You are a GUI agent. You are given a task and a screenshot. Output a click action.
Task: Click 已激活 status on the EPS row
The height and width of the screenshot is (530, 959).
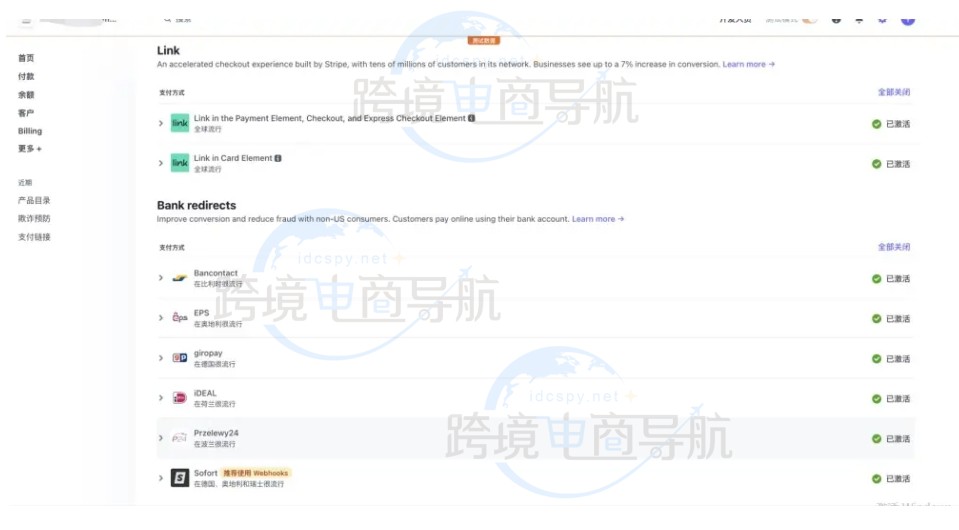891,318
